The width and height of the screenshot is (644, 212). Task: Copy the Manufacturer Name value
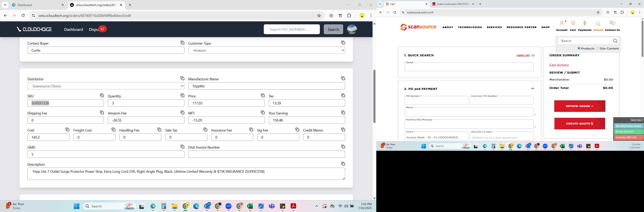tap(343, 79)
